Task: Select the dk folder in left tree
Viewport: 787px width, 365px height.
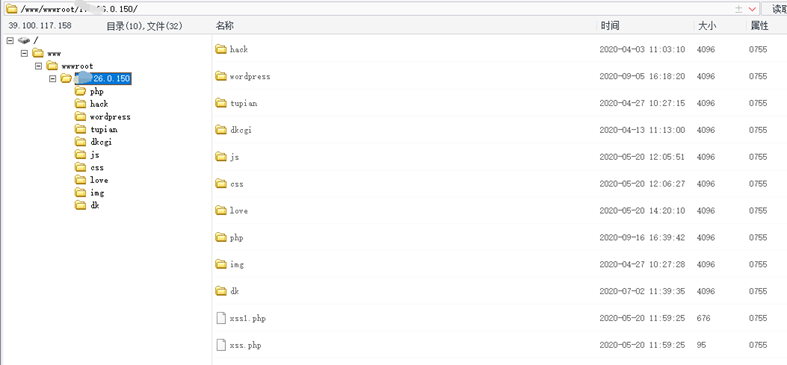Action: tap(95, 205)
